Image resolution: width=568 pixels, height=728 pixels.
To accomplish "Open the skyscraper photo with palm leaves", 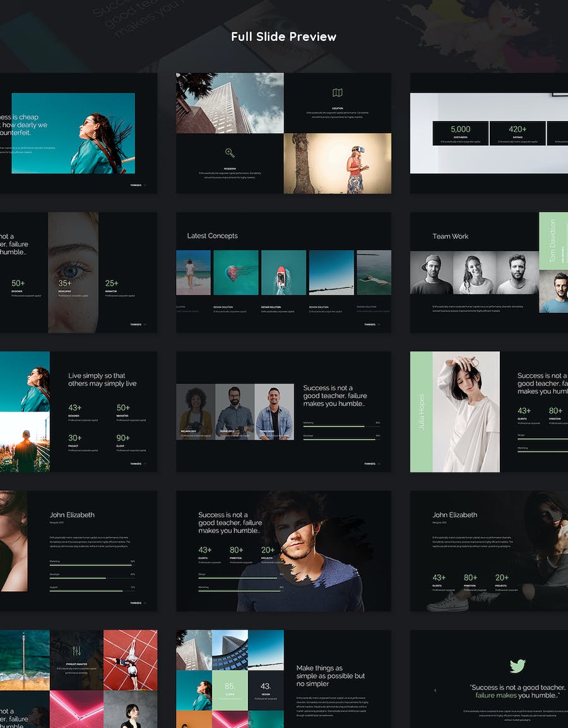I will [x=230, y=103].
